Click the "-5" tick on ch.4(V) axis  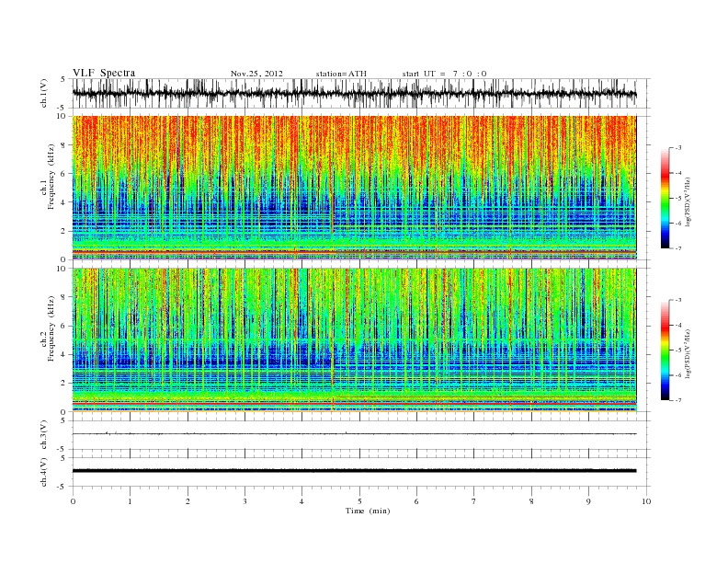pyautogui.click(x=63, y=487)
